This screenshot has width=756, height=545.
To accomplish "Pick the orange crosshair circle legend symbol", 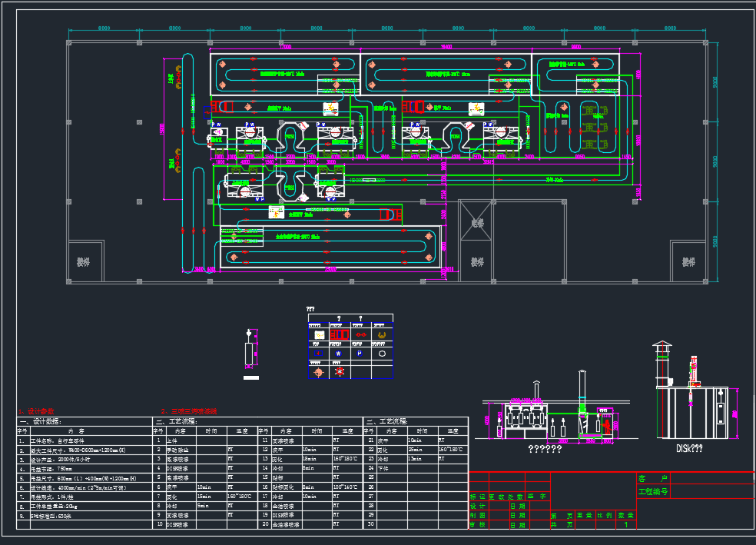I will (318, 372).
